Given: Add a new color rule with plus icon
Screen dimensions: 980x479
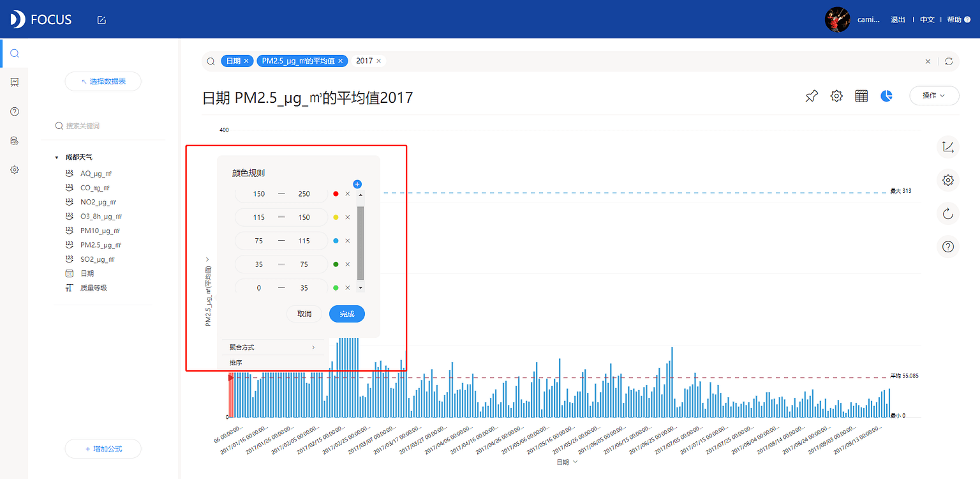Looking at the screenshot, I should click(357, 184).
